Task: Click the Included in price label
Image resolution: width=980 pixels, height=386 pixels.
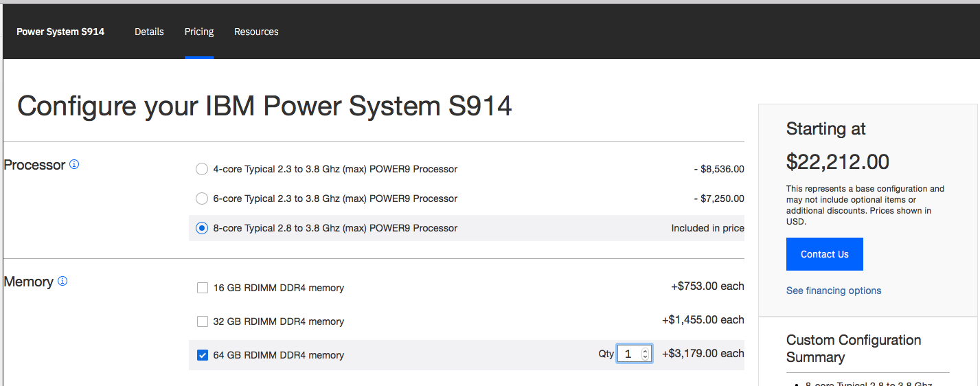Action: click(707, 228)
